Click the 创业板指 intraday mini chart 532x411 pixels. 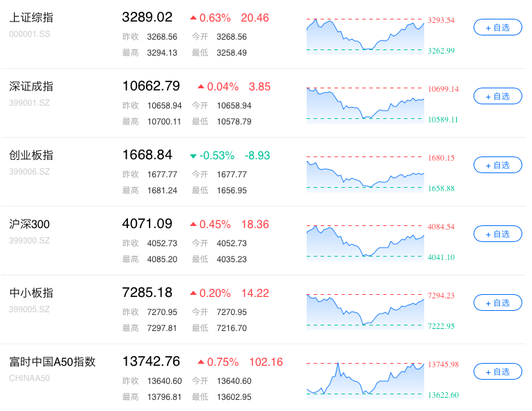point(365,173)
